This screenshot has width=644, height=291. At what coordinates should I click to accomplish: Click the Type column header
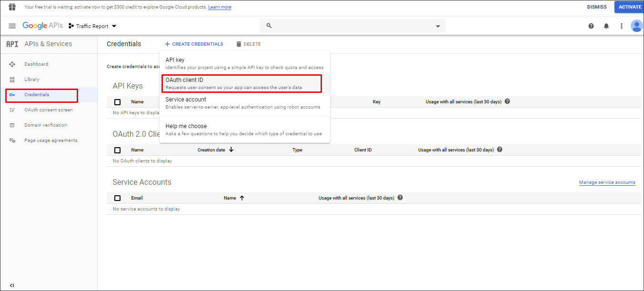point(297,150)
